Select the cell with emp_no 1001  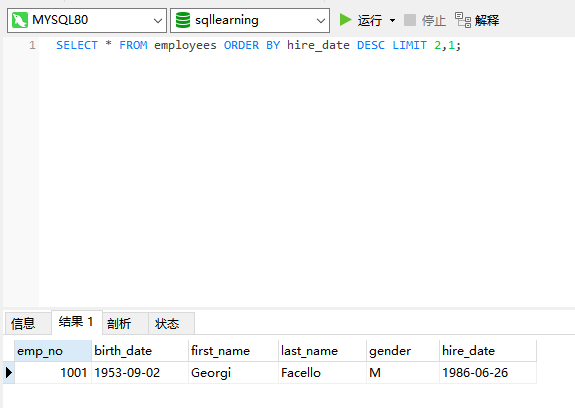(x=53, y=373)
